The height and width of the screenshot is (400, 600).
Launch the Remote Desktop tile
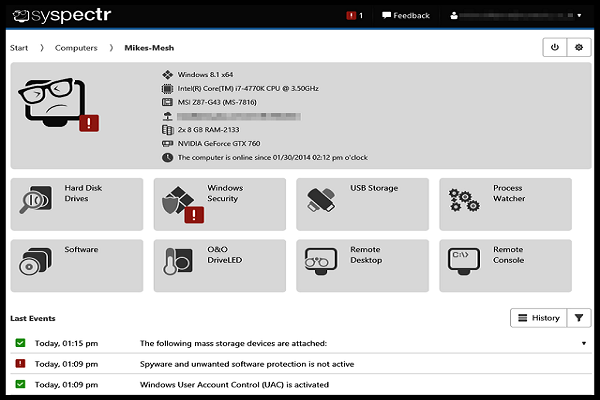point(362,265)
